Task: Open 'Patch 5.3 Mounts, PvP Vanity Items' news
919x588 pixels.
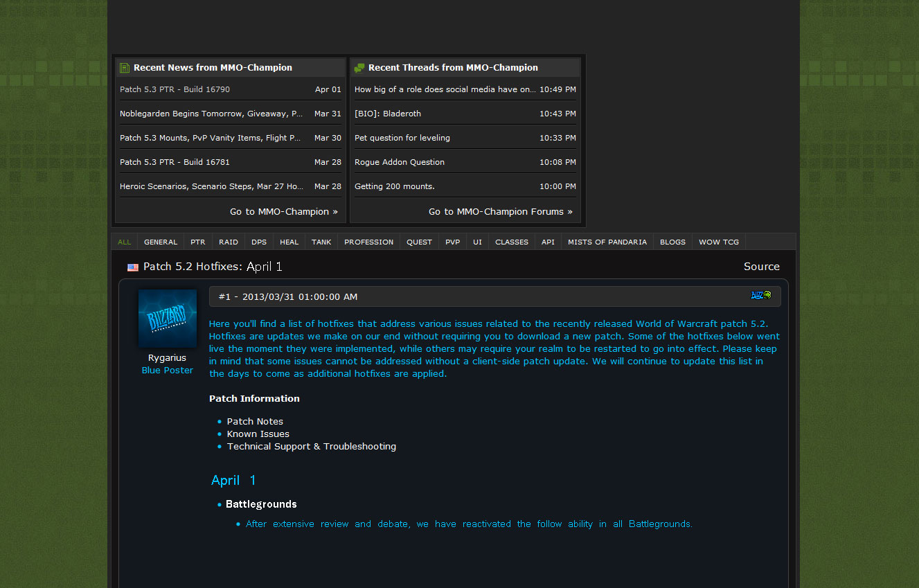Action: click(211, 138)
